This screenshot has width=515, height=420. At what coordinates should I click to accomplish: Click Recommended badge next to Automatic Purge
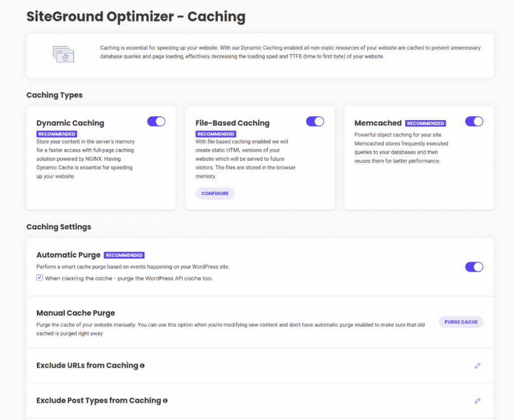point(124,256)
